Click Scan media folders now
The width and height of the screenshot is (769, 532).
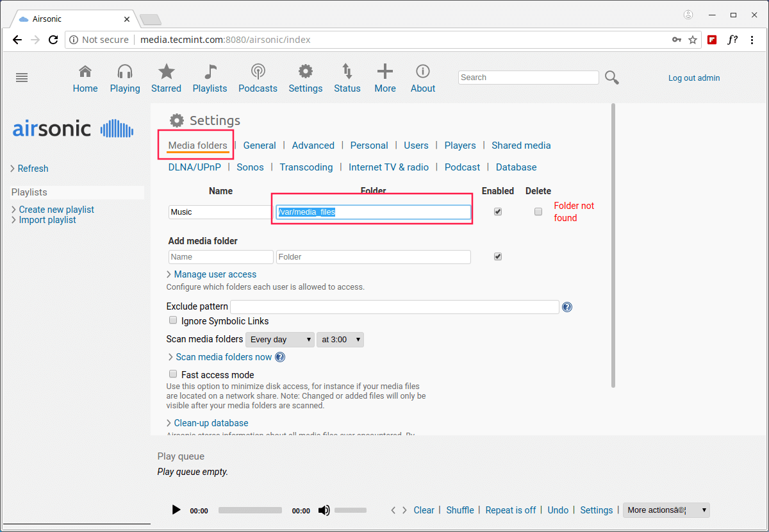[x=224, y=357]
